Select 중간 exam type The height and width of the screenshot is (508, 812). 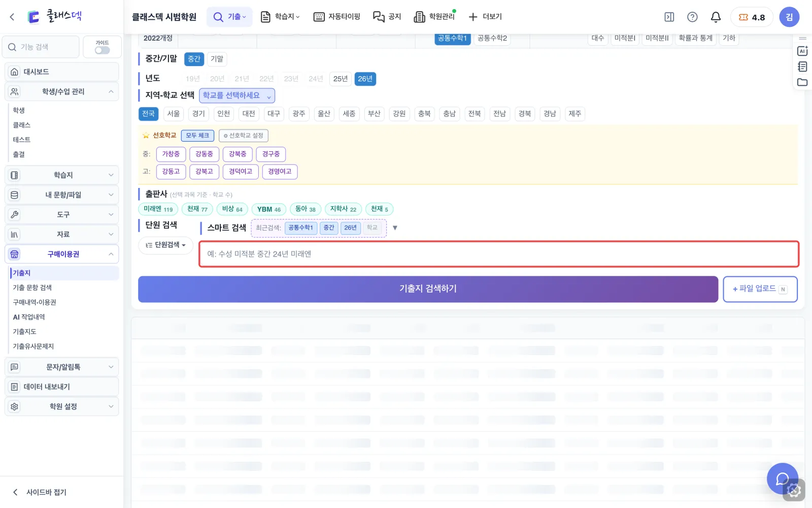tap(194, 59)
